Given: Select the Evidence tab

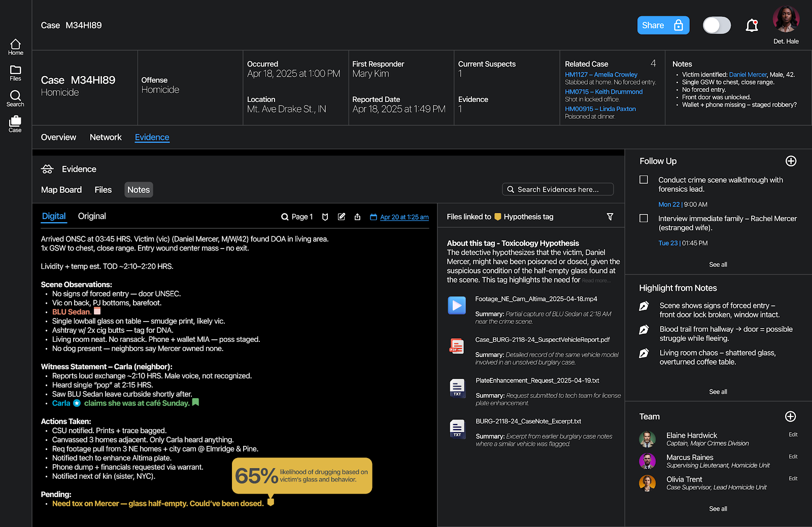Looking at the screenshot, I should point(152,137).
